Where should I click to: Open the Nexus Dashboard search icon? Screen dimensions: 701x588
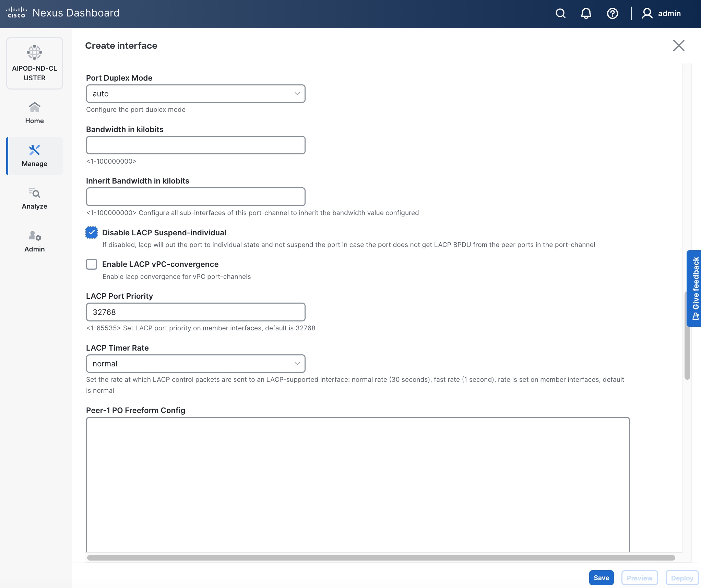pyautogui.click(x=560, y=13)
